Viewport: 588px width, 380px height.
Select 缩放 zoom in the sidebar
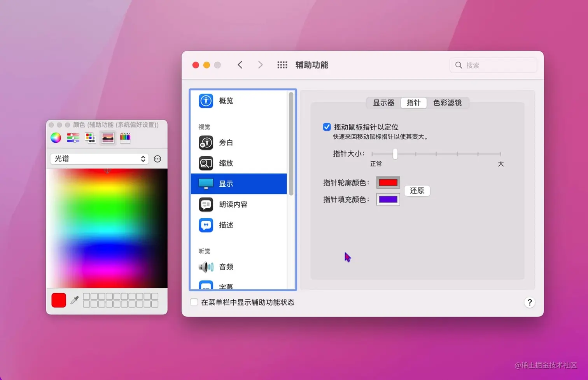tap(239, 163)
